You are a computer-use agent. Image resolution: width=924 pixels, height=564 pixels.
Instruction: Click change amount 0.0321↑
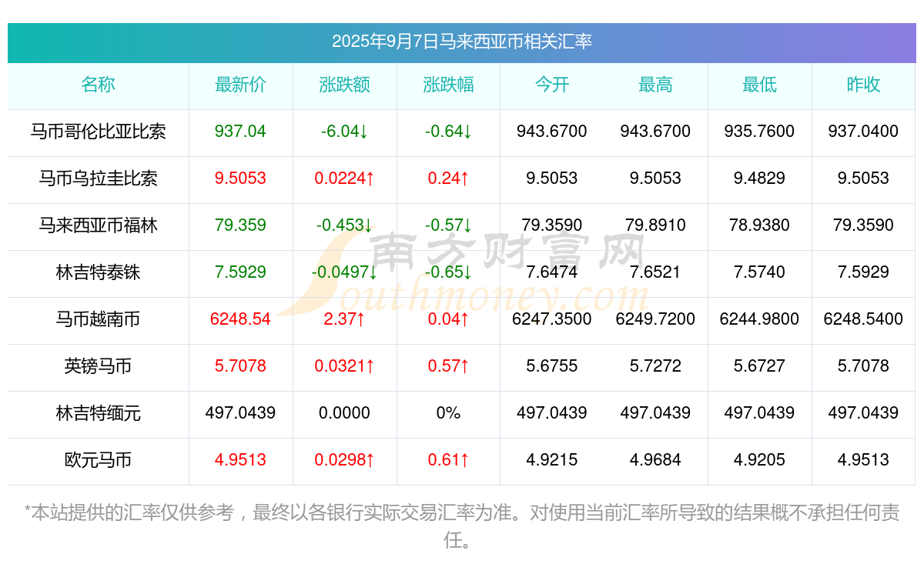344,366
